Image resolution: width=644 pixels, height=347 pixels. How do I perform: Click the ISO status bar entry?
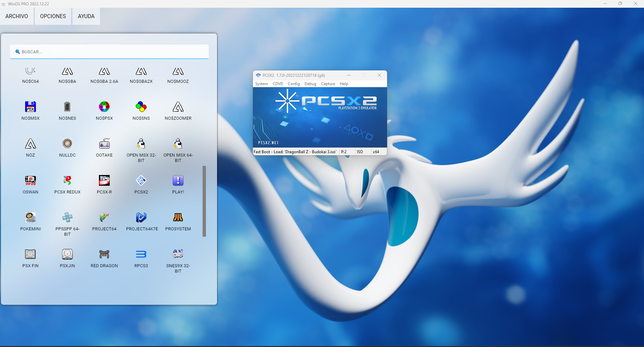[360, 152]
